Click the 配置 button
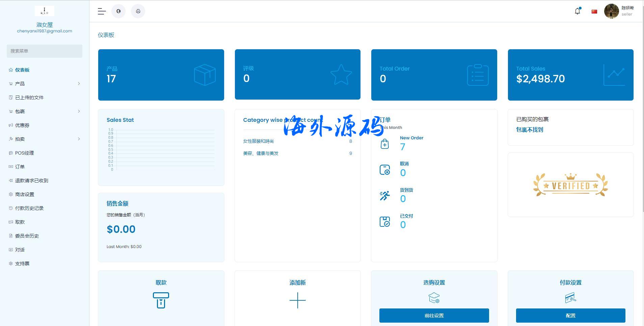644x326 pixels. pyautogui.click(x=570, y=316)
